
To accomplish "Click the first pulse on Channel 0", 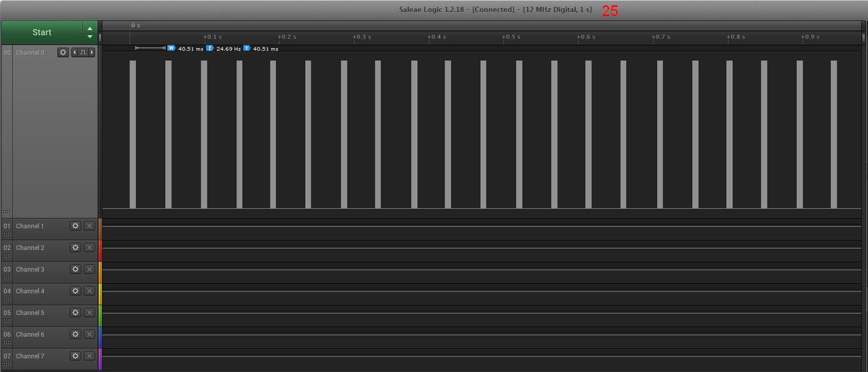I will 133,134.
